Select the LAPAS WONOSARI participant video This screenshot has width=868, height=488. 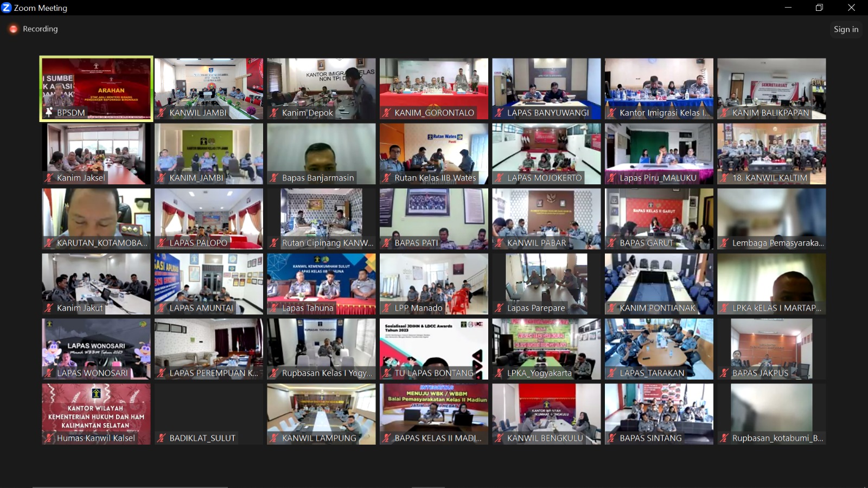(x=96, y=347)
